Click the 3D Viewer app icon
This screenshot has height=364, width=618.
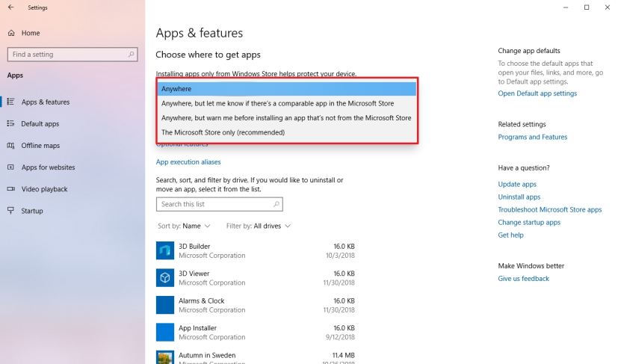(x=164, y=277)
